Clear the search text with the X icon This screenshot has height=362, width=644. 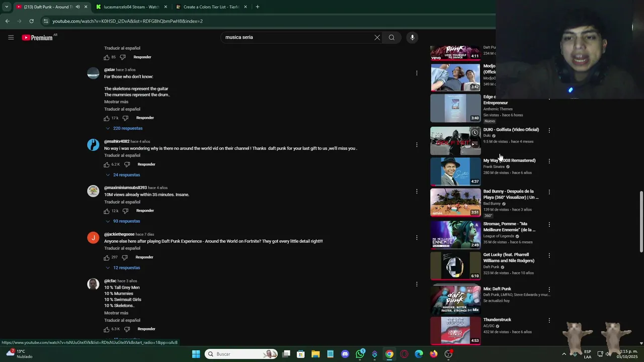click(x=377, y=37)
